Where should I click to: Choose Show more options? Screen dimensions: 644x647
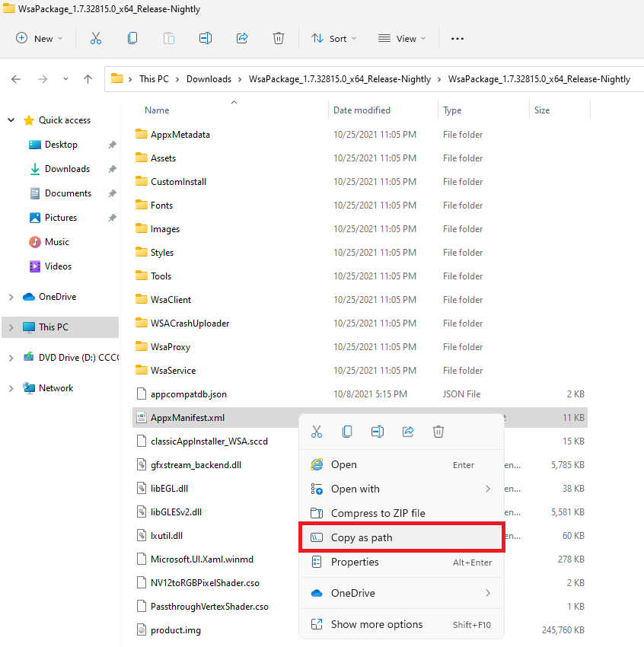coord(401,624)
